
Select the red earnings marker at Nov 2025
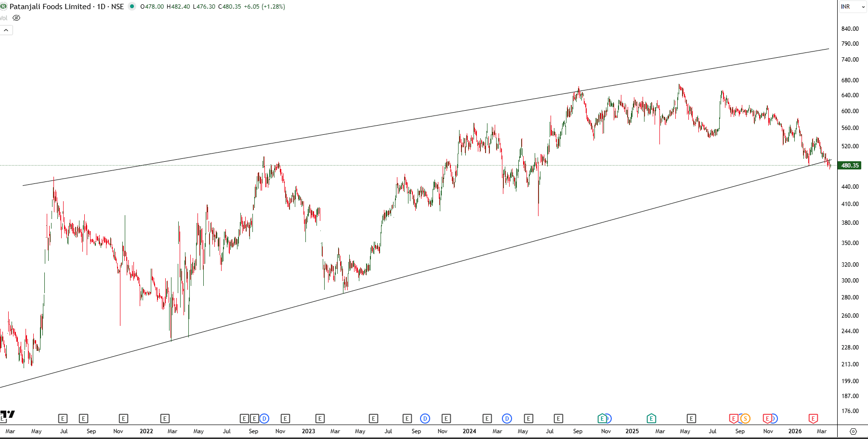[x=767, y=419]
